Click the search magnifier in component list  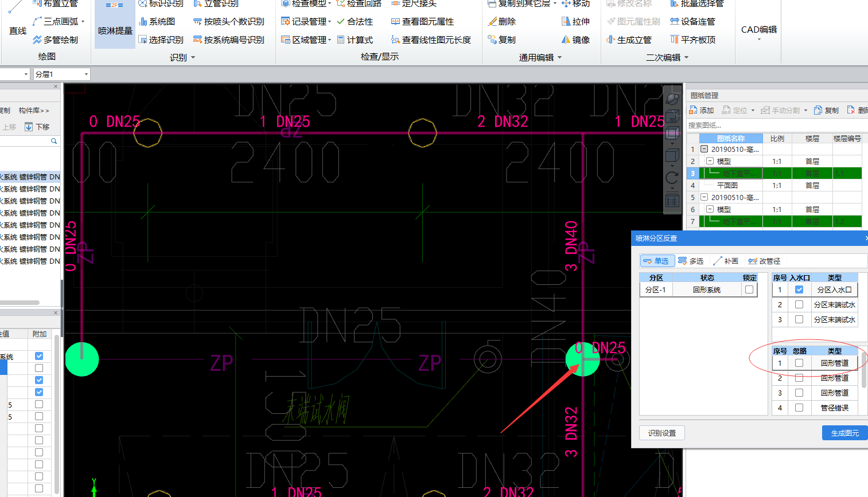click(54, 141)
